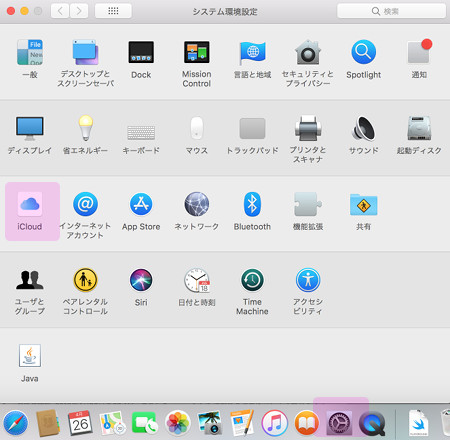Open iTunes from the Dock
450x440 pixels.
point(275,423)
